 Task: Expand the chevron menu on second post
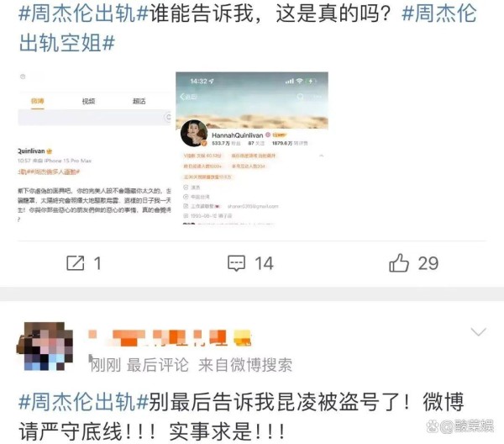tap(478, 331)
